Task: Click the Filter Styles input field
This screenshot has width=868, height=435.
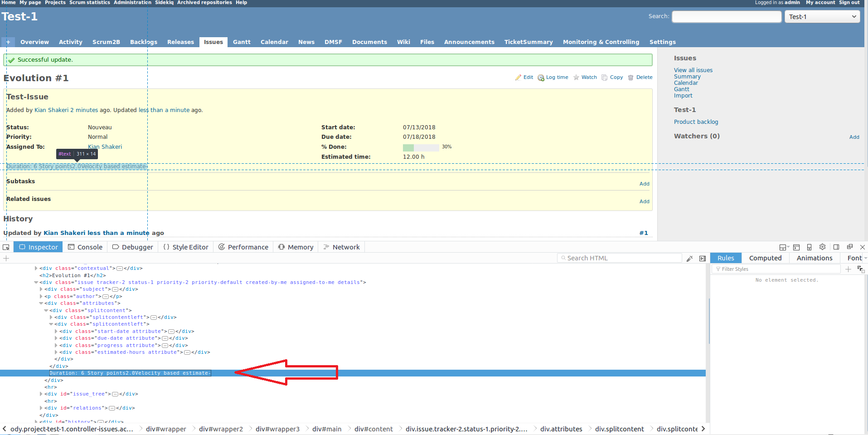Action: (x=776, y=269)
